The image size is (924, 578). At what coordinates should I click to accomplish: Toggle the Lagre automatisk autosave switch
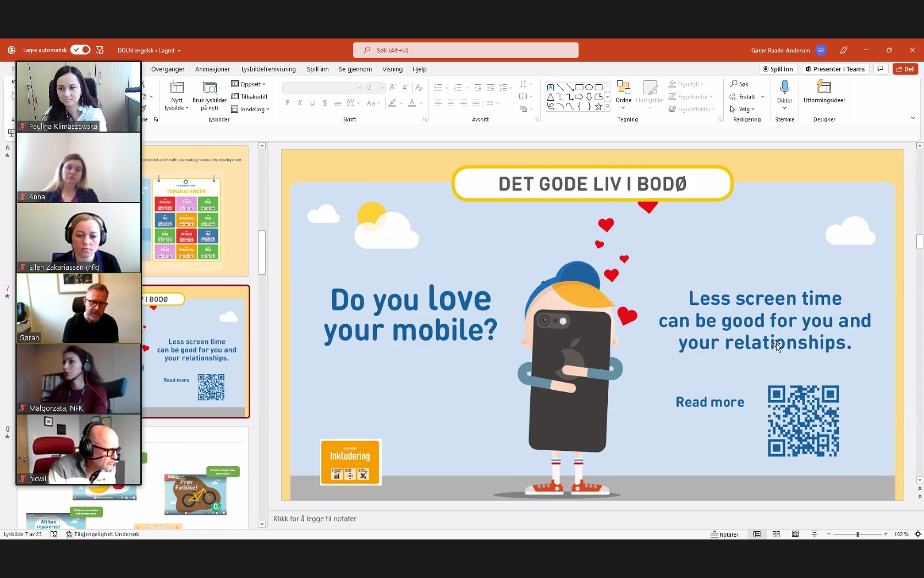[80, 50]
